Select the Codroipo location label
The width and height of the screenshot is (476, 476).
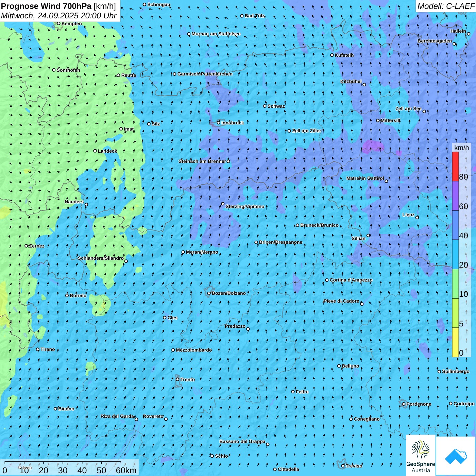pos(464,404)
